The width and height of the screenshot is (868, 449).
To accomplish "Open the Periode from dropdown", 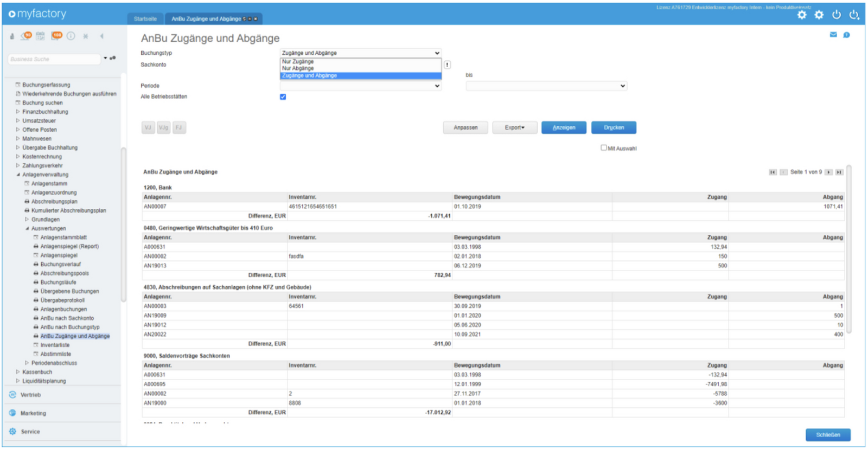I will 360,86.
